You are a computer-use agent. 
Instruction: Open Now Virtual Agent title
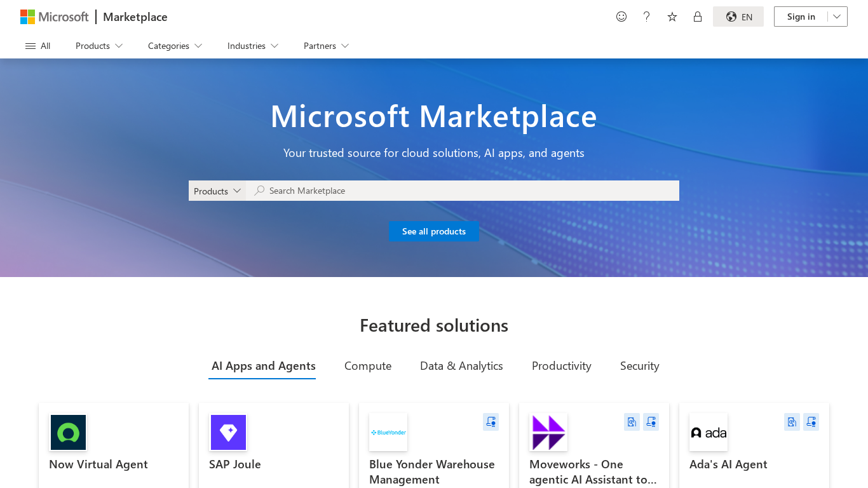point(98,464)
